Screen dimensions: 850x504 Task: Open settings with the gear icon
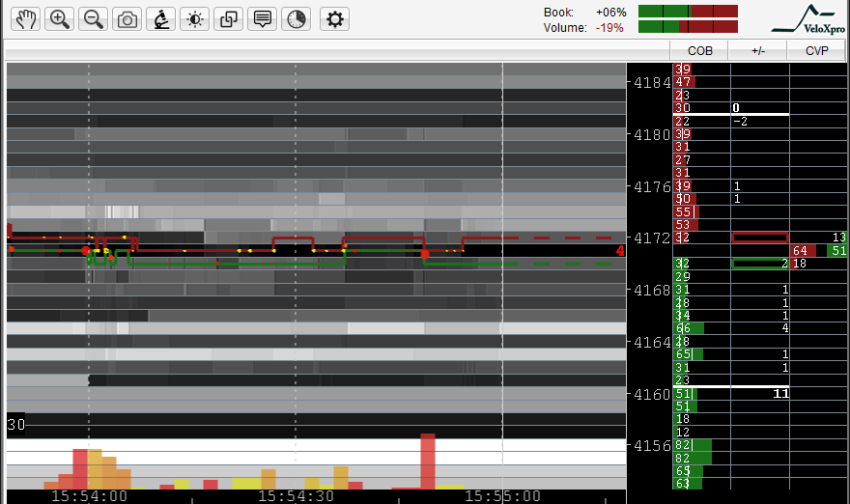pos(334,20)
